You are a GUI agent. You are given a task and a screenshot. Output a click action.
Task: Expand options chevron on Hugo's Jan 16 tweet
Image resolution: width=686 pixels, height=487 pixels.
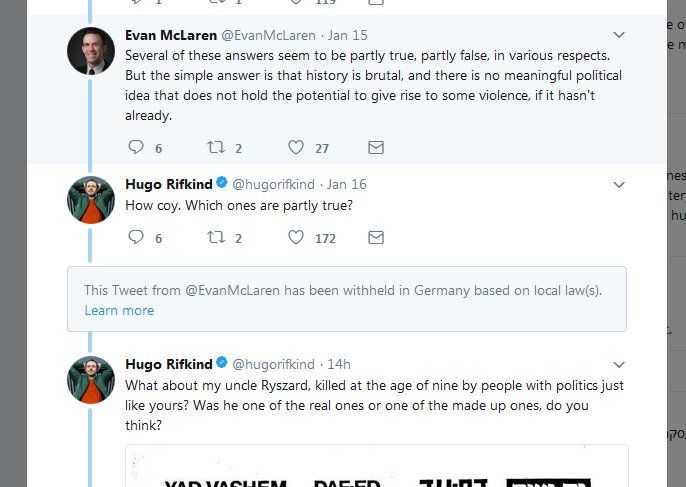point(619,185)
